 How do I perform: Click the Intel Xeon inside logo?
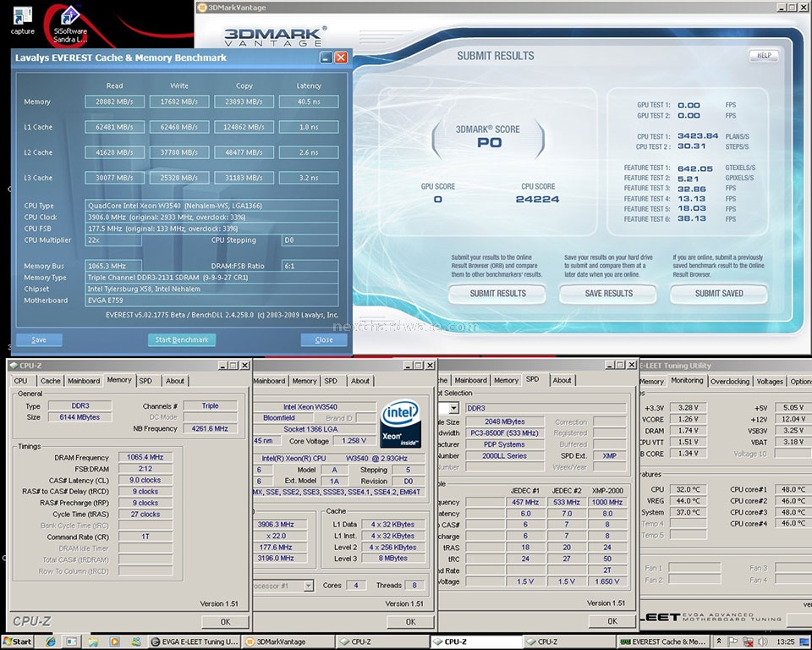[400, 423]
